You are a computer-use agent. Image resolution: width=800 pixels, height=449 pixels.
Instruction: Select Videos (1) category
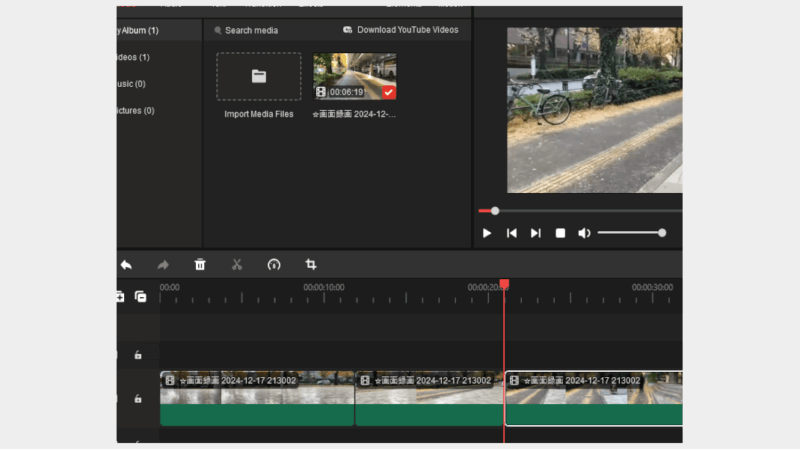click(134, 57)
